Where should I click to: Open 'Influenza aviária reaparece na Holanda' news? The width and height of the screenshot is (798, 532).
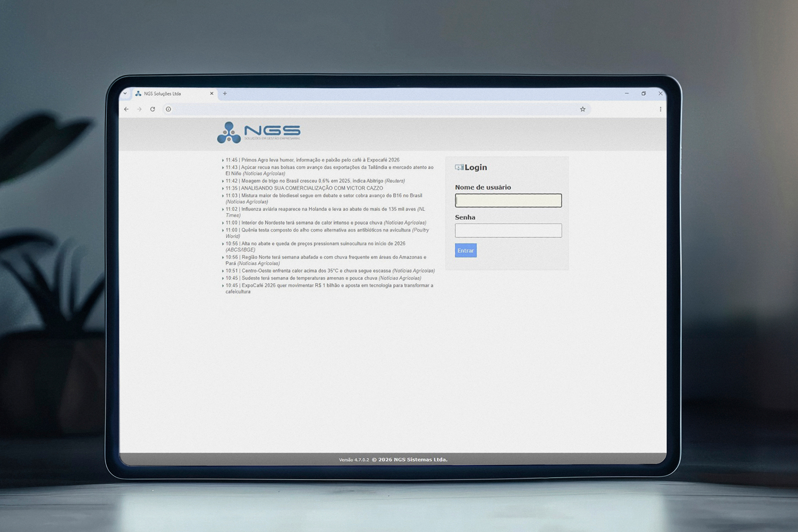tap(325, 212)
